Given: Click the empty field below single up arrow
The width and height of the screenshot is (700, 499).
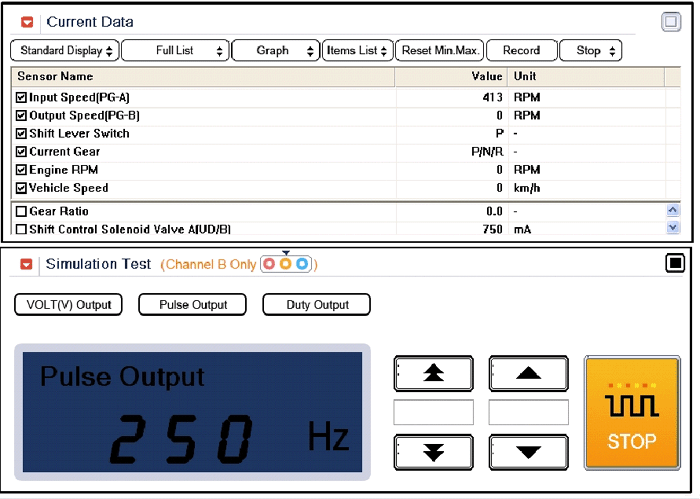Looking at the screenshot, I should 529,412.
